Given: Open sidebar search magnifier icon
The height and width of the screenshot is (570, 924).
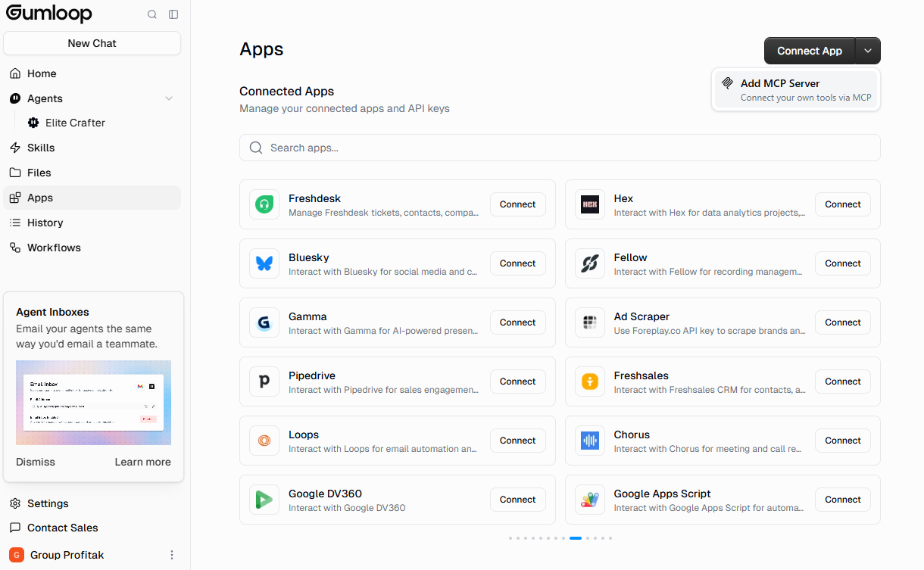Looking at the screenshot, I should click(x=152, y=14).
